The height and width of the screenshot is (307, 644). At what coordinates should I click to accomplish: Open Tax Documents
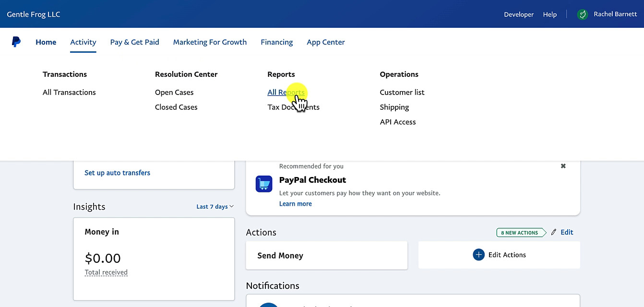(293, 107)
